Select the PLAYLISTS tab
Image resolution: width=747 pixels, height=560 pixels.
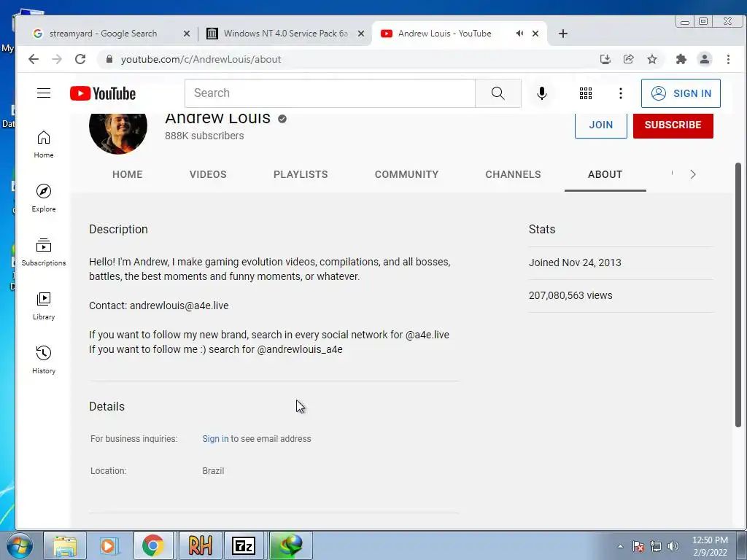(301, 174)
